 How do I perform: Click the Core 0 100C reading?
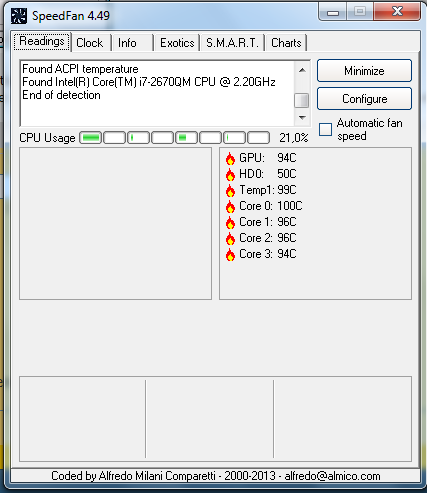[x=271, y=206]
